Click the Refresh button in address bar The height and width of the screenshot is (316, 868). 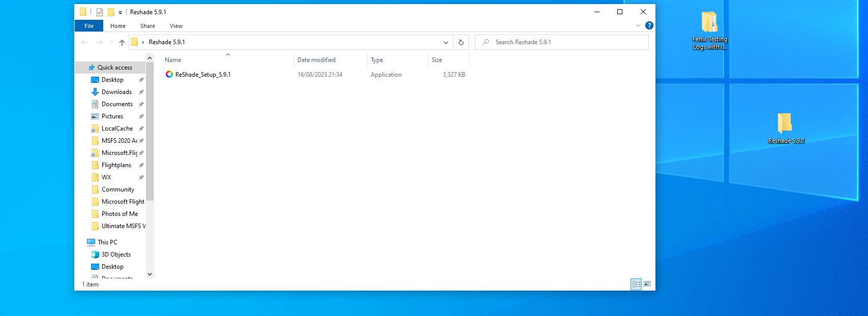[461, 42]
